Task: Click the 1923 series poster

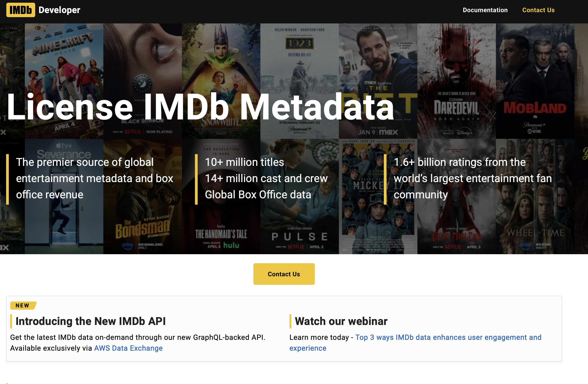Action: tap(299, 62)
